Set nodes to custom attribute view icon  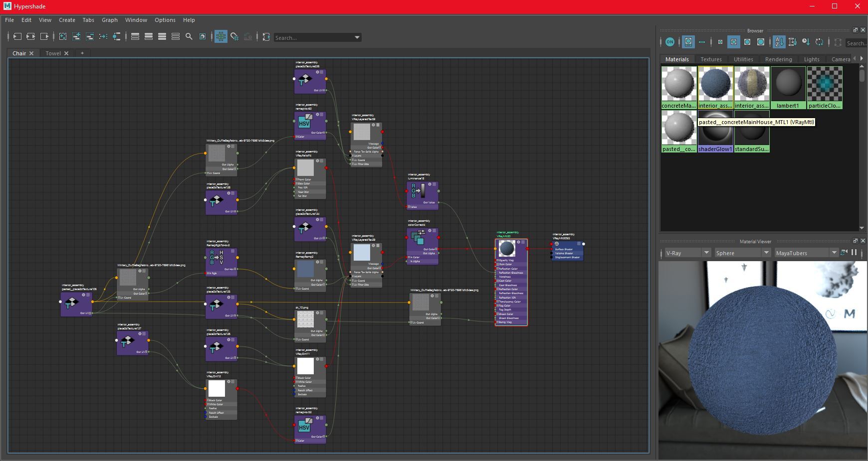click(176, 36)
